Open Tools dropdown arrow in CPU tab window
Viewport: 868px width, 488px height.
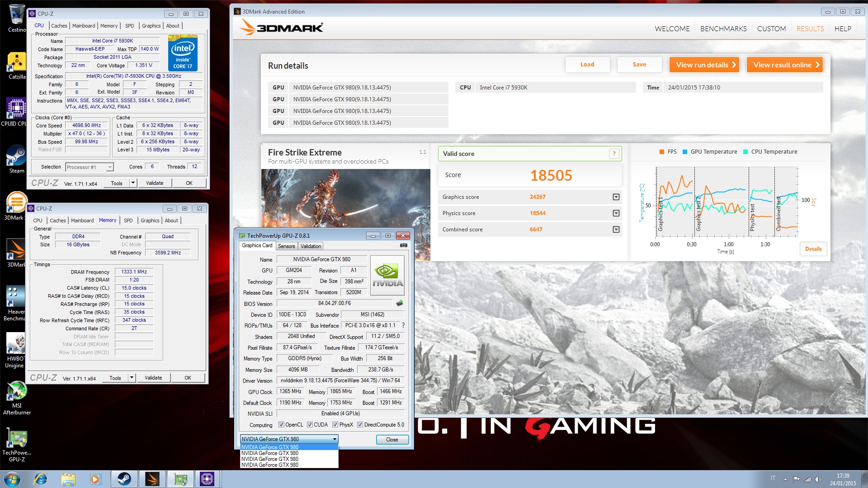tap(133, 183)
